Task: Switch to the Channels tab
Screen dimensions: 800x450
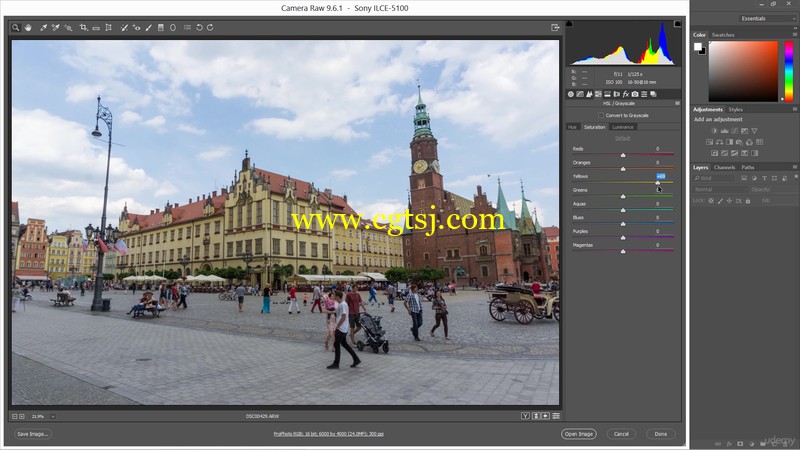Action: click(x=724, y=167)
